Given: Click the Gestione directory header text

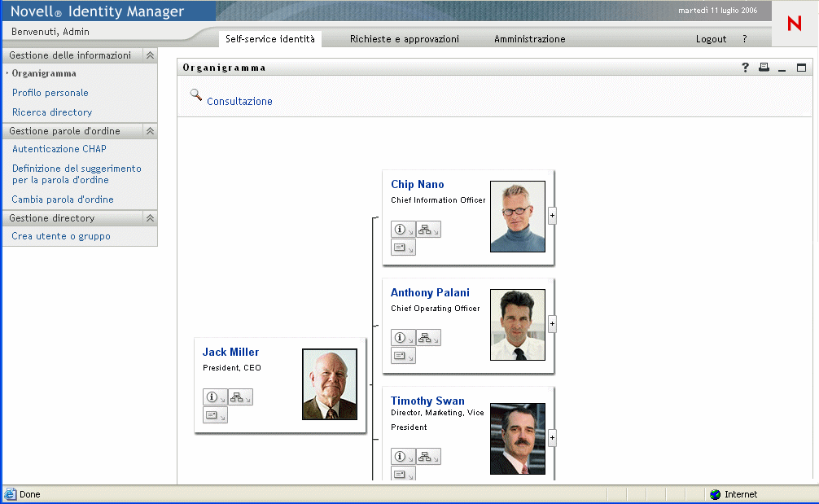Looking at the screenshot, I should (x=52, y=218).
